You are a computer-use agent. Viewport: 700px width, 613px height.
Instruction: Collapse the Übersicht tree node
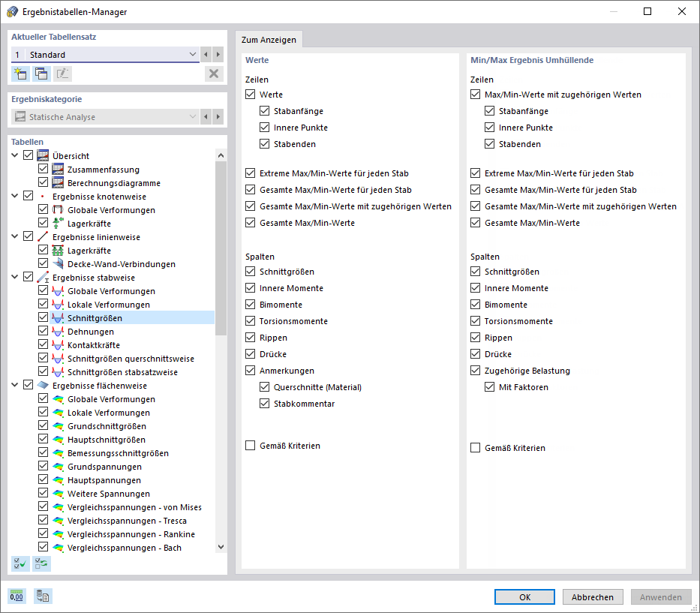[15, 155]
